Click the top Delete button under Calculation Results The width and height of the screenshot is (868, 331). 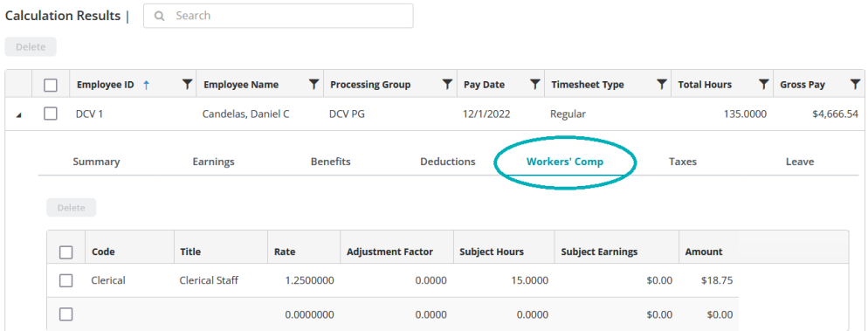(x=31, y=47)
